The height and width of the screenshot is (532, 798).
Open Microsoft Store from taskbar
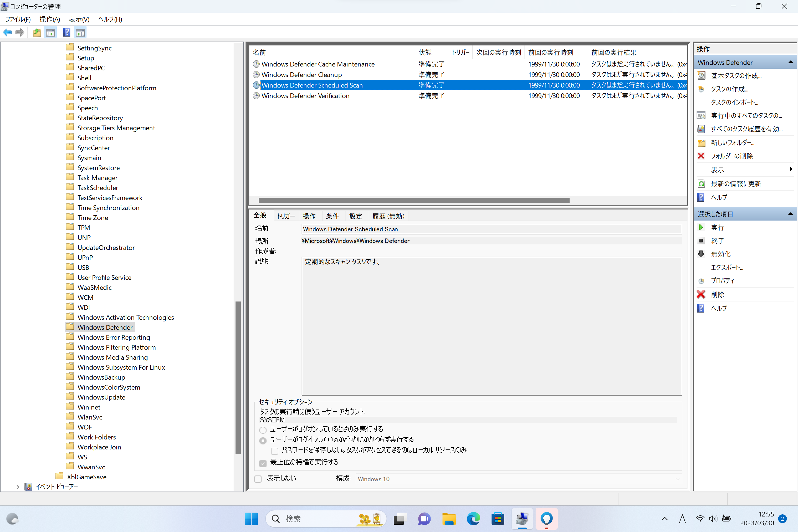[498, 519]
